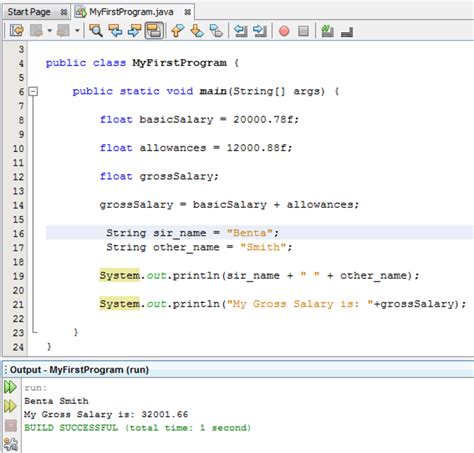Viewport: 474px width, 453px height.
Task: Select the MyFirstProgram.java tab
Action: click(131, 12)
